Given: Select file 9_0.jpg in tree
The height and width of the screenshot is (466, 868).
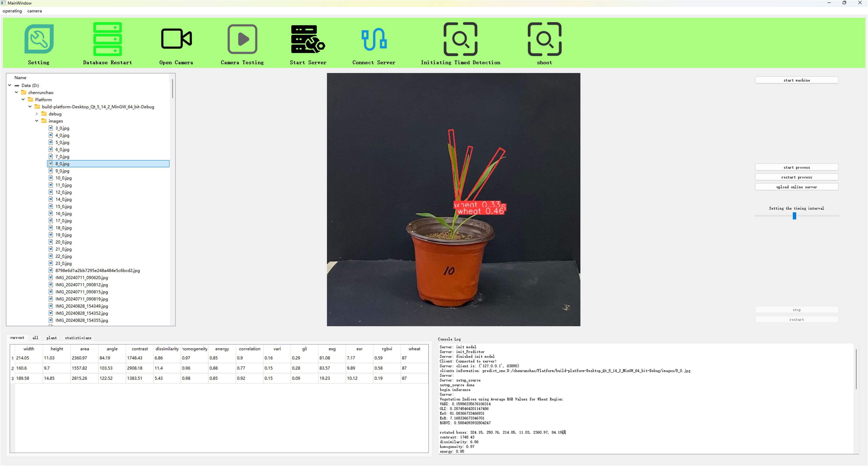Looking at the screenshot, I should (x=62, y=171).
